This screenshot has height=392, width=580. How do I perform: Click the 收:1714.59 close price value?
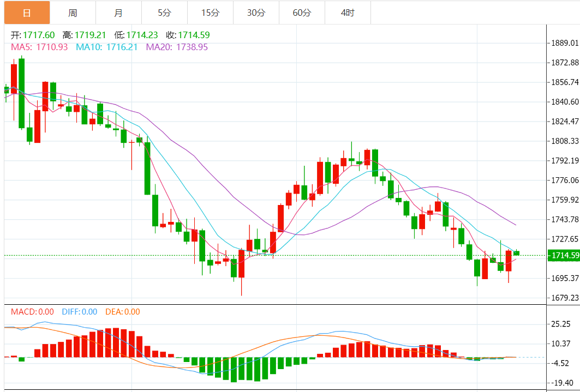188,35
